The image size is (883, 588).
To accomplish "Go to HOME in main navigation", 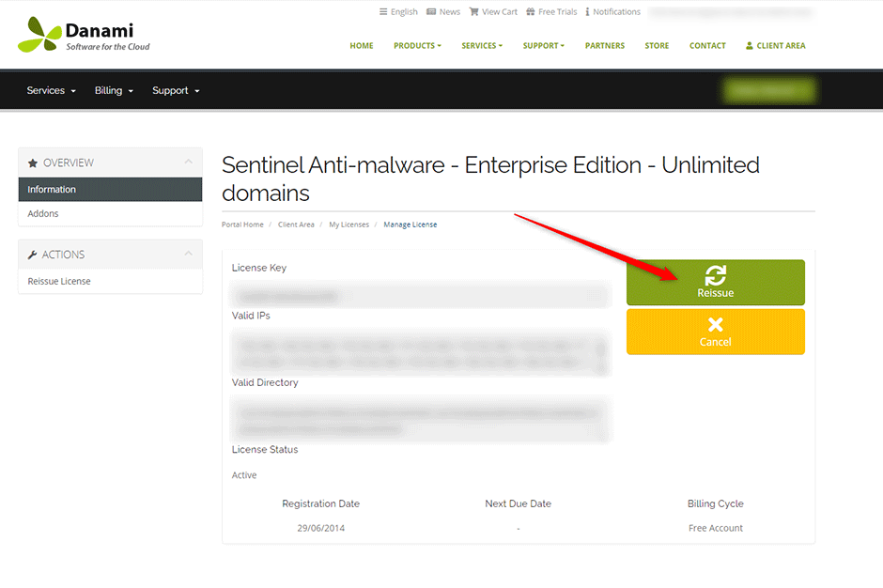I will click(362, 46).
